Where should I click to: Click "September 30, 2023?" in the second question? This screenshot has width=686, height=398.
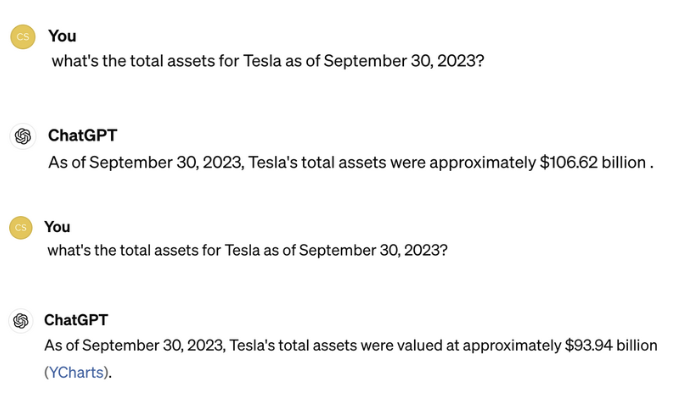(x=373, y=250)
